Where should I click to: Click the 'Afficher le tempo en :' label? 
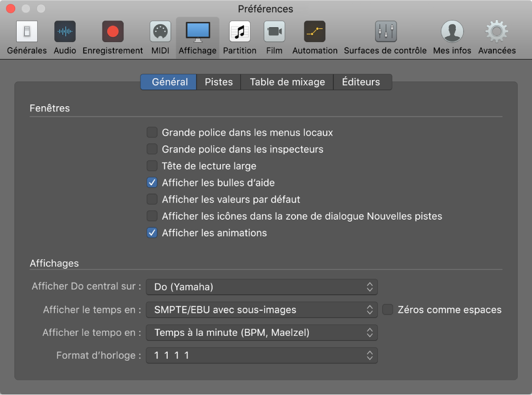(91, 333)
